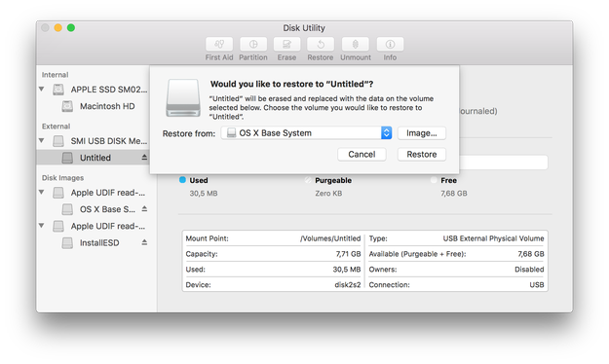Select the InstallESD volume icon
The height and width of the screenshot is (364, 609).
(x=67, y=243)
